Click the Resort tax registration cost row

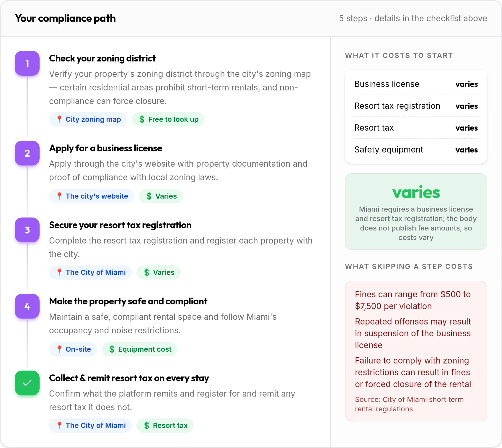(x=416, y=106)
